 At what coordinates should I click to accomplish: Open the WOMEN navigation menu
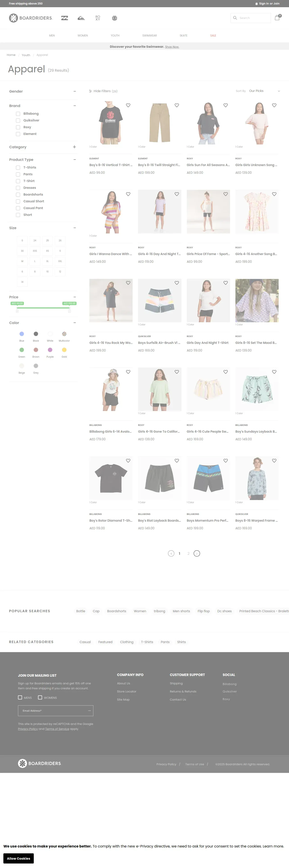coord(83,35)
